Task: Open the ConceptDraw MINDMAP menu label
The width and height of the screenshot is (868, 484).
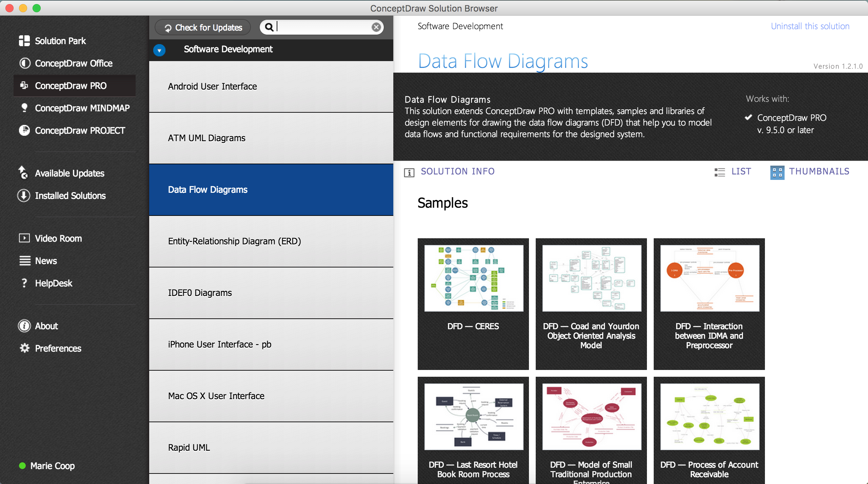Action: (x=82, y=108)
